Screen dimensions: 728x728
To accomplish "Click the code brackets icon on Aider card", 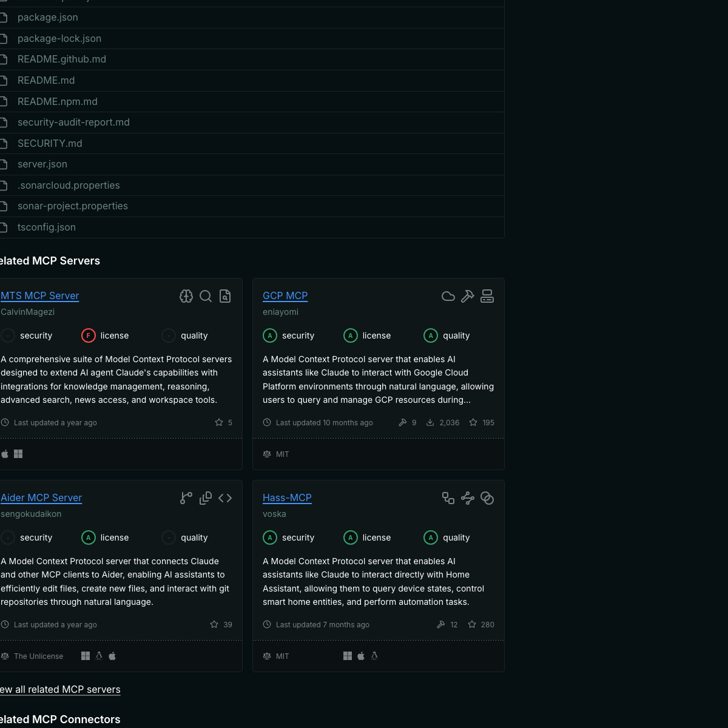I will (x=225, y=498).
